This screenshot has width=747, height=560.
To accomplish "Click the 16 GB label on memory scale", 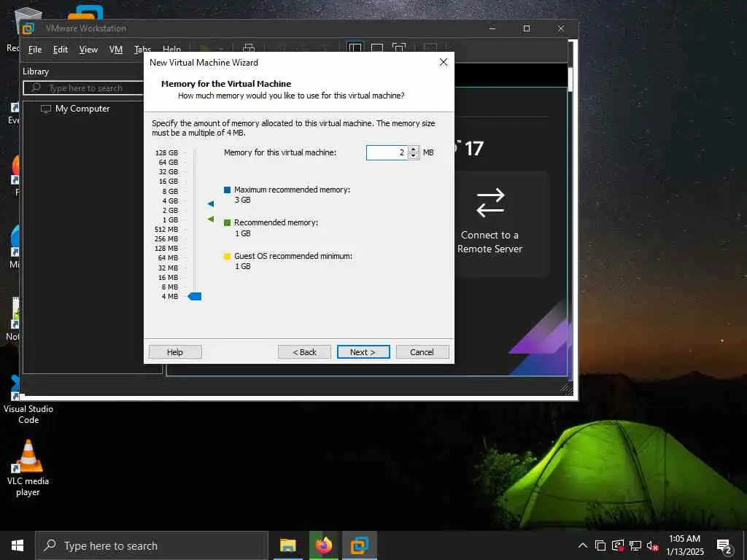I will (x=169, y=182).
